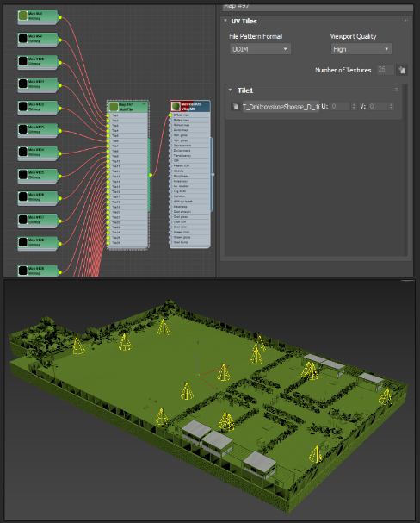Click the Material VRayMtl node title header
This screenshot has width=420, height=523.
190,106
